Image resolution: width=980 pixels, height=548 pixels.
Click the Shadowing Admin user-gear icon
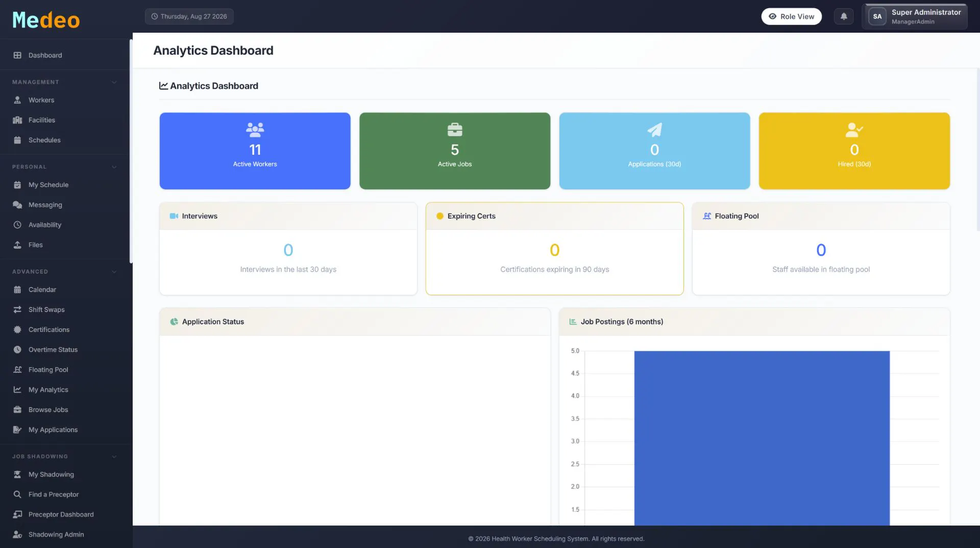(x=17, y=534)
